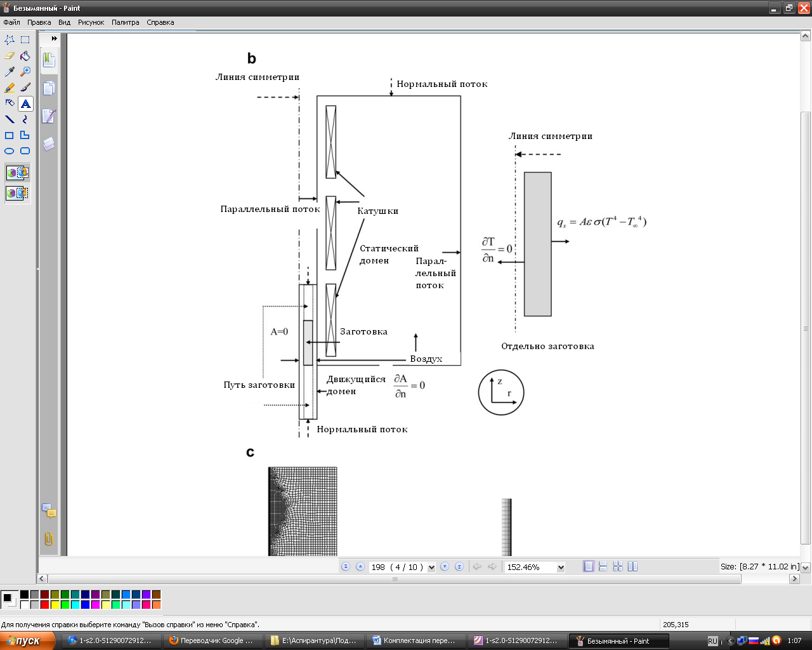Open the Палитра menu
The height and width of the screenshot is (650, 812).
[x=125, y=22]
